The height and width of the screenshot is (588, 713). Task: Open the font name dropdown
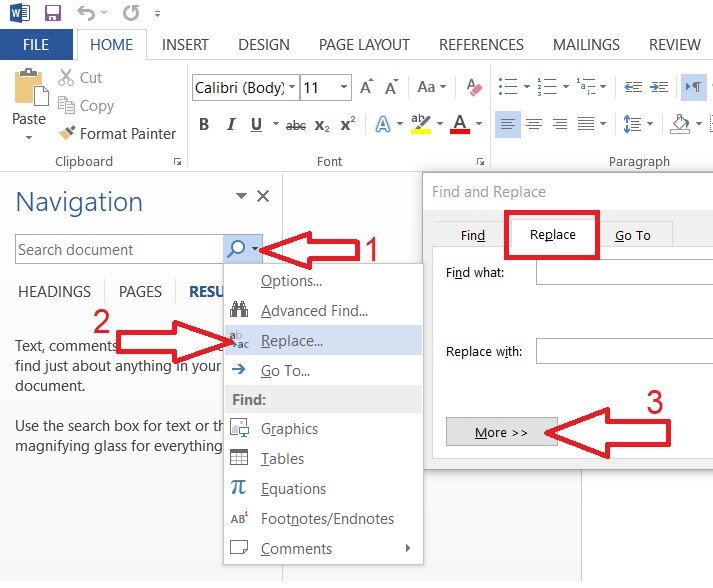(x=292, y=88)
